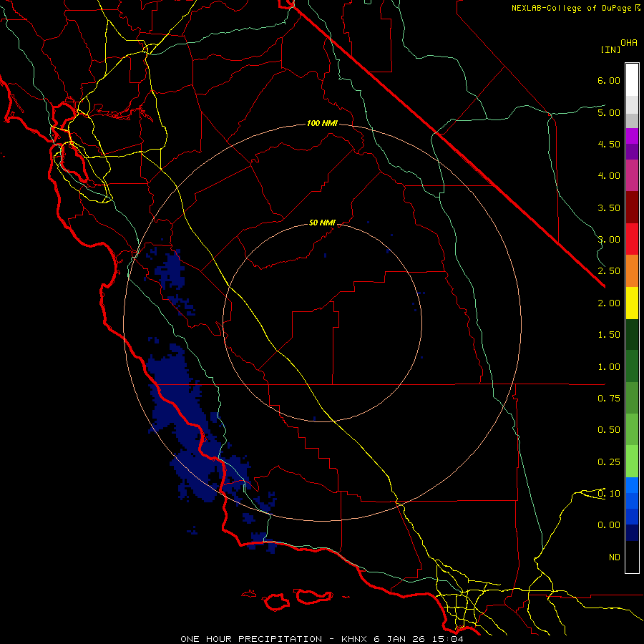Click the 6.00 legend value
This screenshot has width=644, height=644.
point(609,80)
